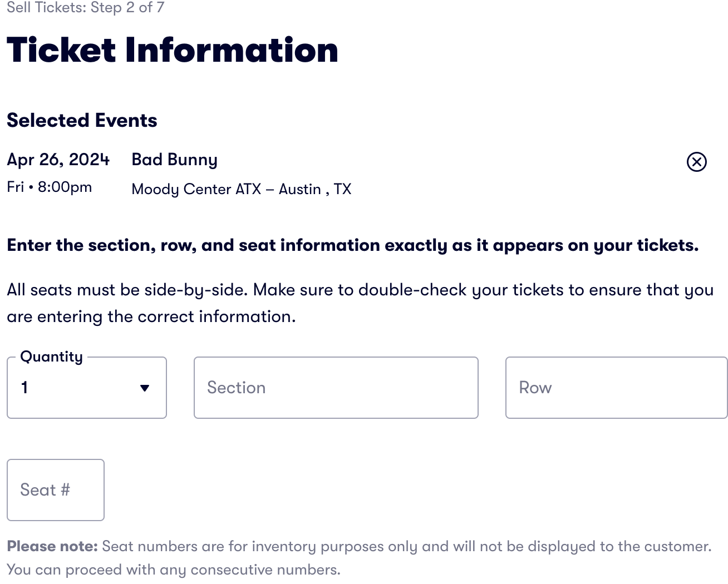Click the Seat # input field
Screen dimensions: 728x584
(x=55, y=489)
